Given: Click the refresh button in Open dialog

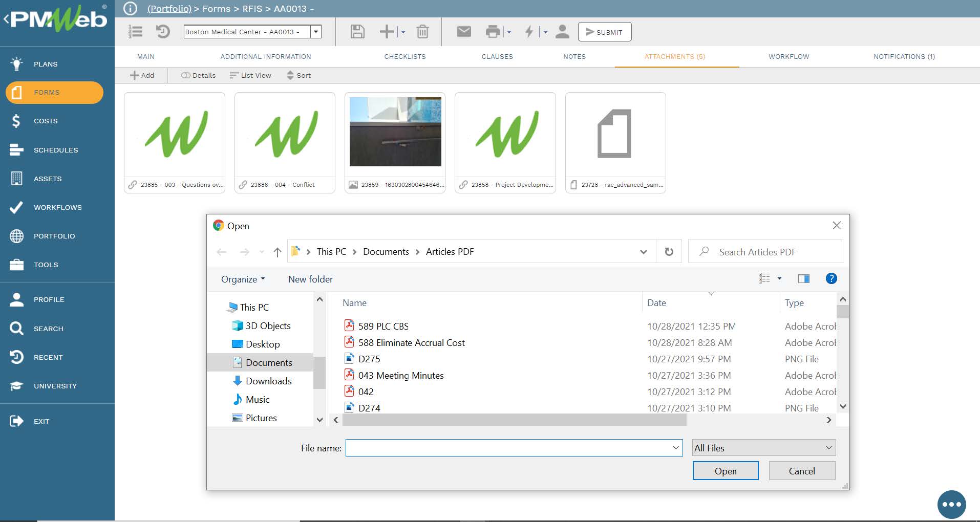Looking at the screenshot, I should click(x=669, y=252).
